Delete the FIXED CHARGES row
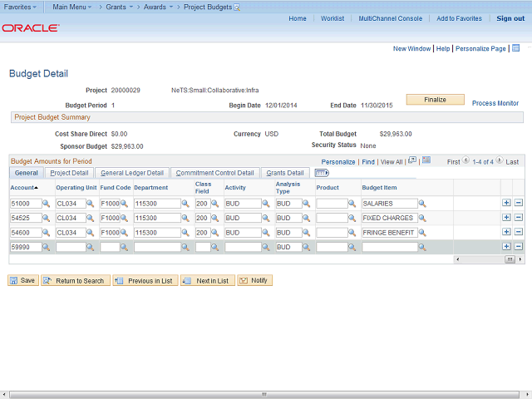 point(518,218)
